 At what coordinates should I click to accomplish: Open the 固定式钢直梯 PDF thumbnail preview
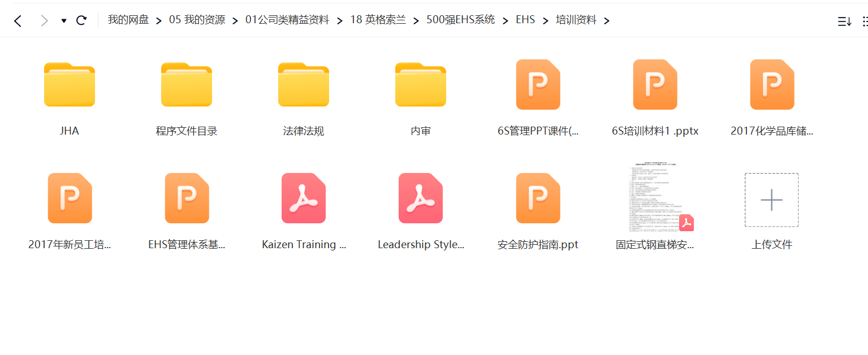(655, 198)
